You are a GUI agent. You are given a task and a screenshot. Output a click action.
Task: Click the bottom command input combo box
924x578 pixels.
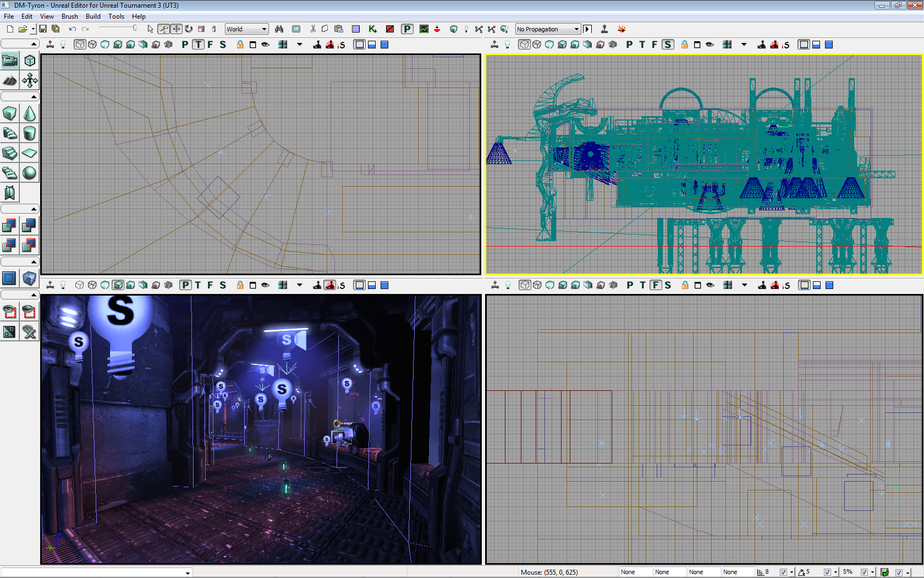tap(96, 572)
